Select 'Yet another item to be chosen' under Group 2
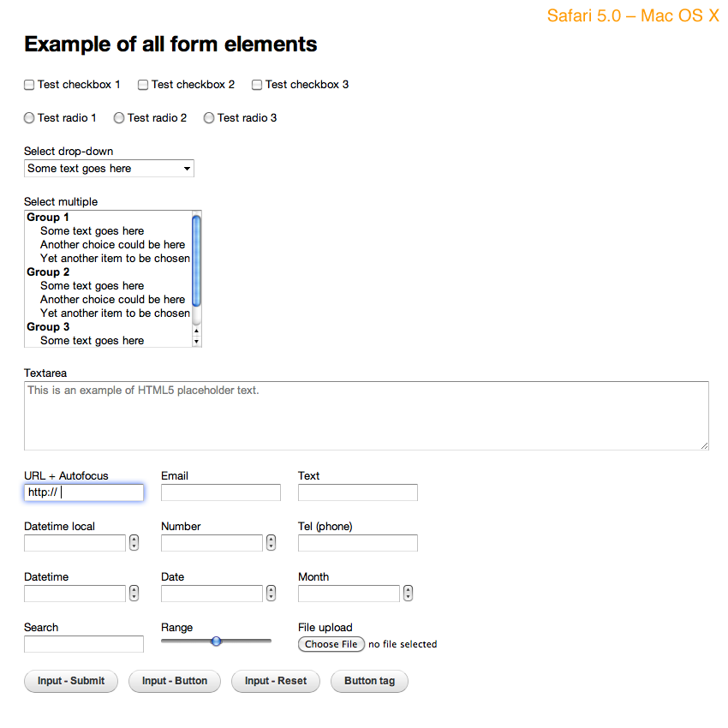This screenshot has width=728, height=728. tap(115, 313)
